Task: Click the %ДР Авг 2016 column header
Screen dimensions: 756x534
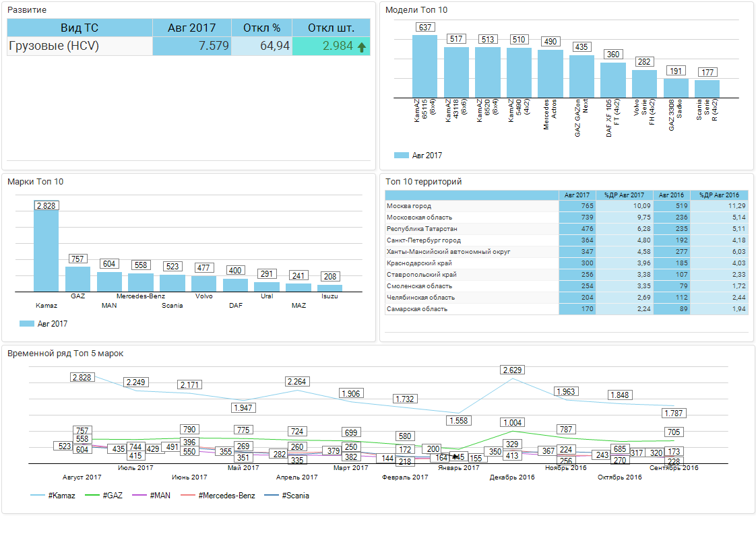Action: point(719,195)
